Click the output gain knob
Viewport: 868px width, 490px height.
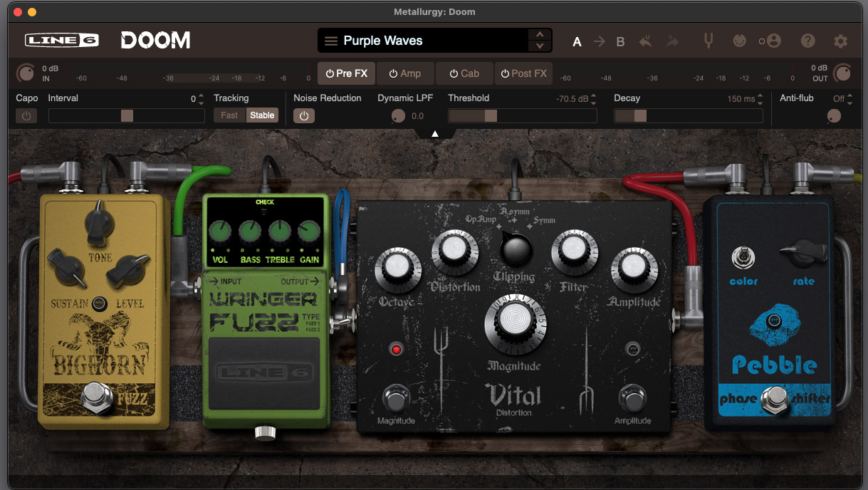point(842,73)
